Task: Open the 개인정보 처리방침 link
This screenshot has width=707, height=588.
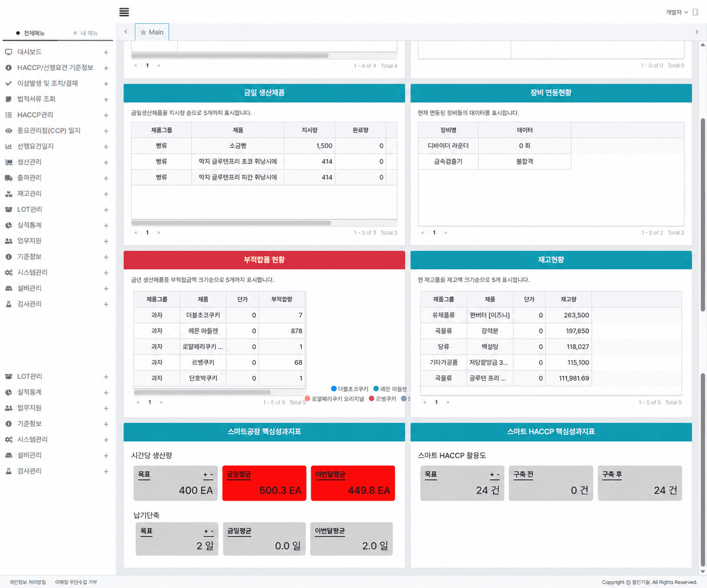Action: (27, 582)
